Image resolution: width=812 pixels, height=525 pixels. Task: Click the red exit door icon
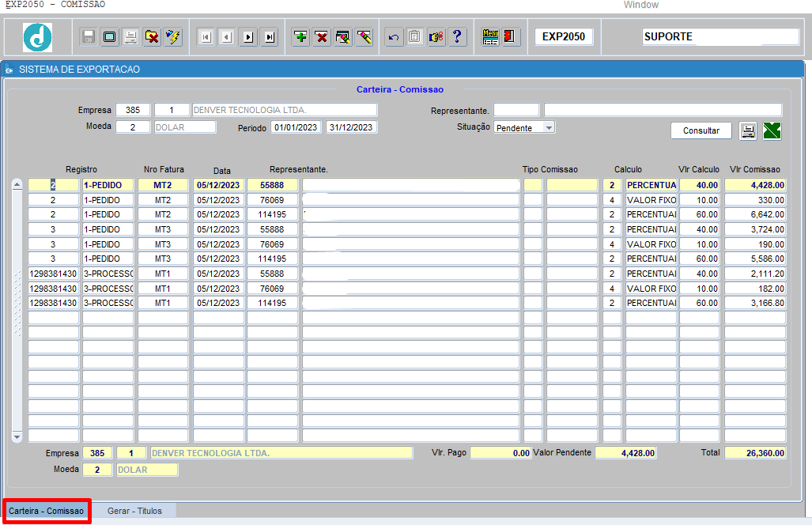click(x=511, y=37)
